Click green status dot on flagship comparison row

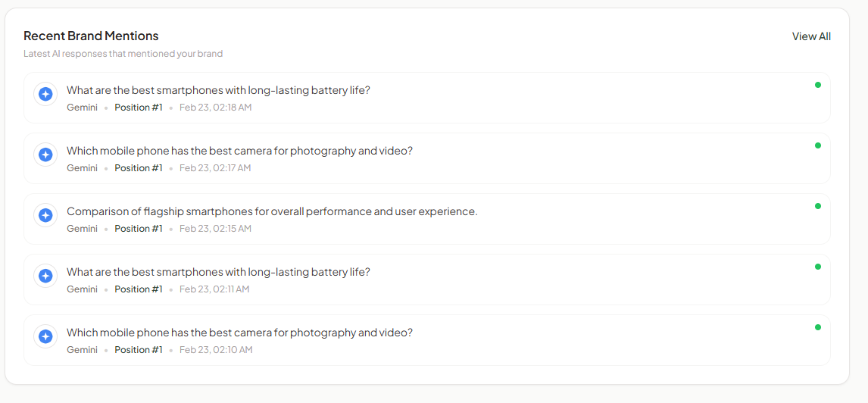point(817,206)
